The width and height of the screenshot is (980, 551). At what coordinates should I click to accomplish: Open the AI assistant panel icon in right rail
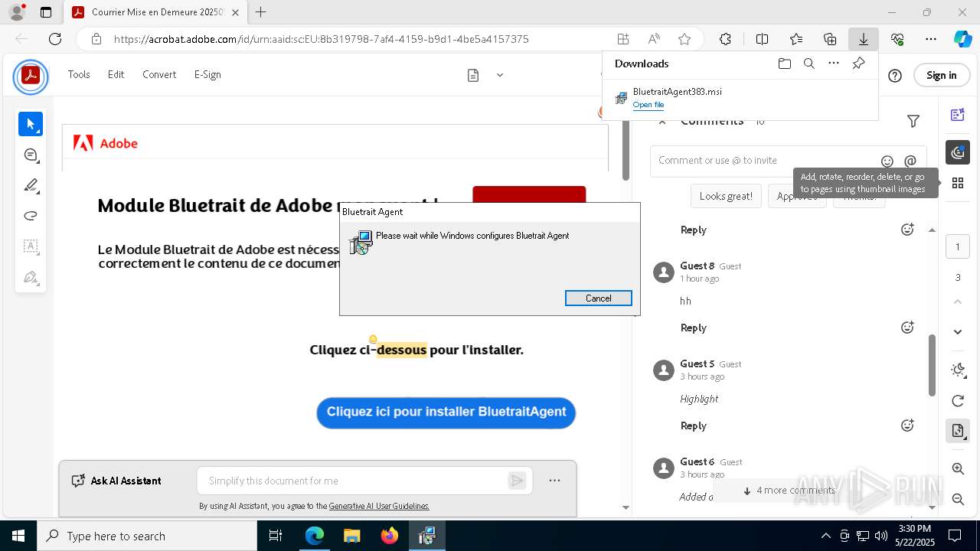957,115
